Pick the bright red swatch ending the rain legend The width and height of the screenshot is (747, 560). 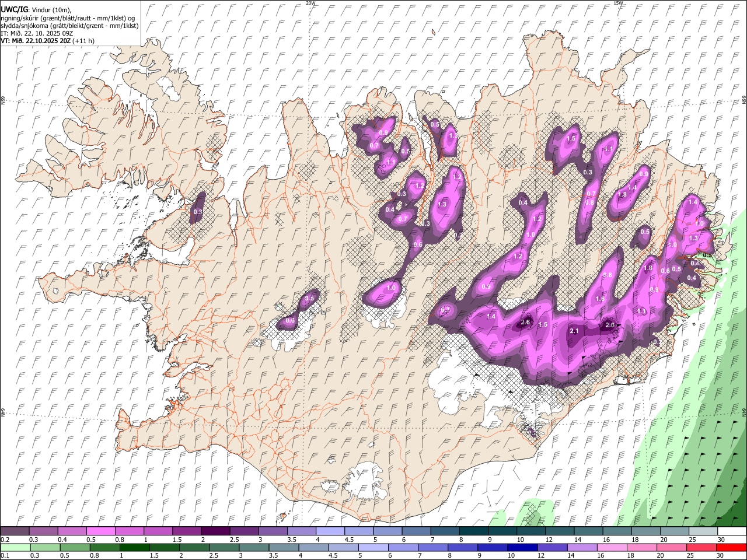click(x=731, y=547)
